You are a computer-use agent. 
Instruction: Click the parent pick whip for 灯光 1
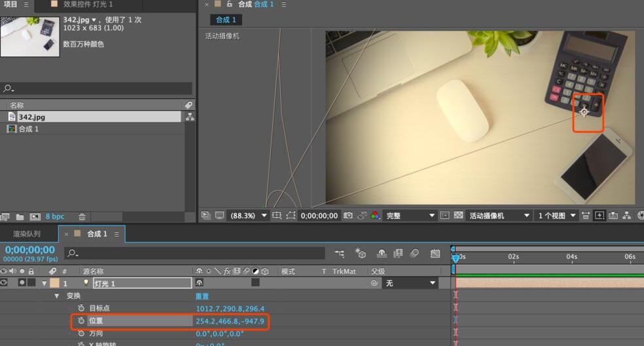coord(374,283)
